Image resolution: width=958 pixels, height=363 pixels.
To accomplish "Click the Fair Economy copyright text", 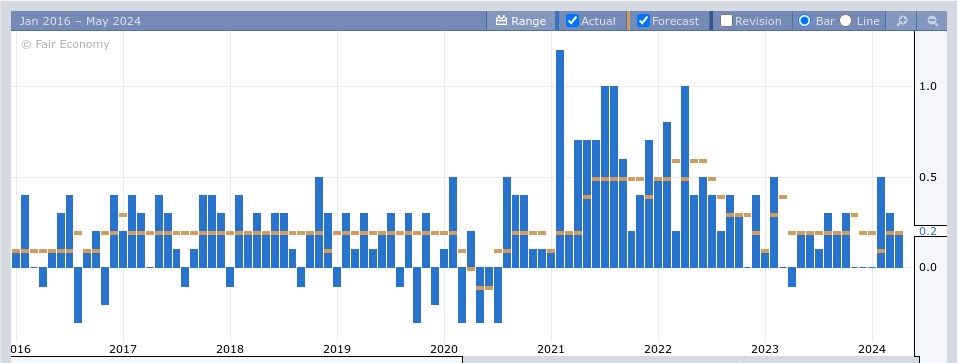I will (x=65, y=44).
